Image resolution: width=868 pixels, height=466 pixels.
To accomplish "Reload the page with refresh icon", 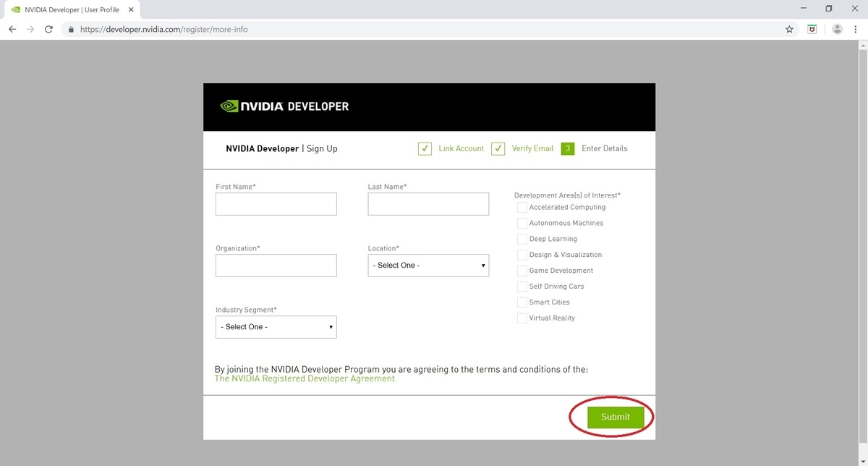I will [x=48, y=29].
